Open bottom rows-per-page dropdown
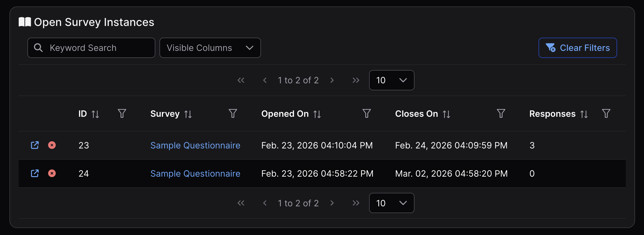This screenshot has width=644, height=235. pos(391,203)
